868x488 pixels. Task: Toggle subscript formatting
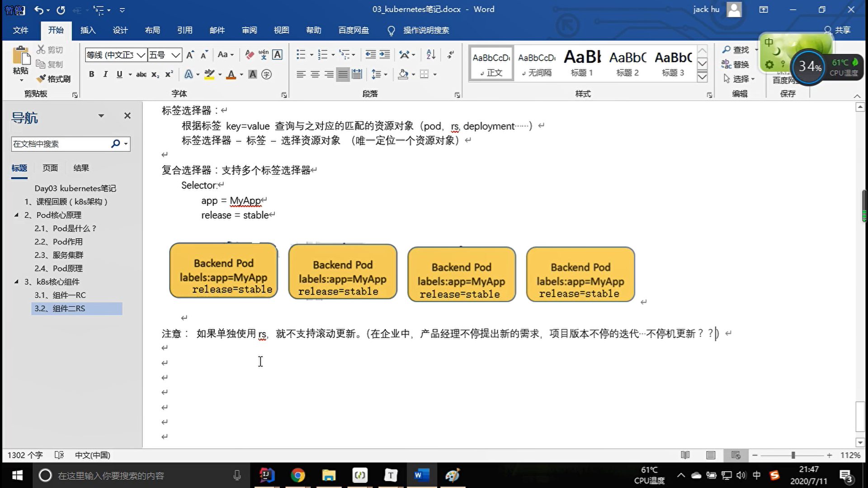[155, 74]
